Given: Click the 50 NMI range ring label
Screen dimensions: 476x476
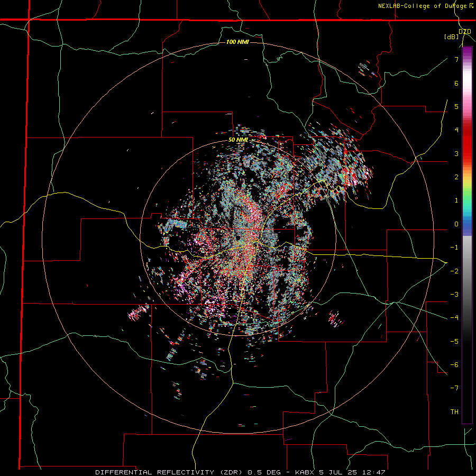Looking at the screenshot, I should click(x=239, y=140).
